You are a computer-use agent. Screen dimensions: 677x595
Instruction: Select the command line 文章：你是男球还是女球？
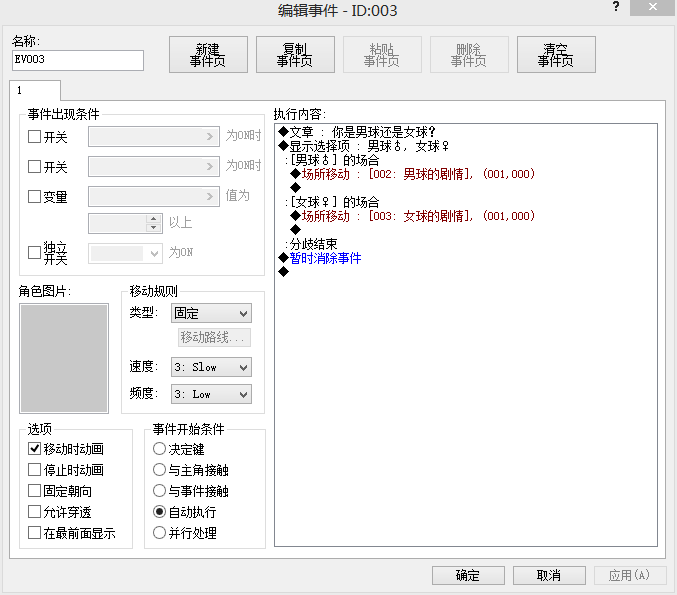[357, 132]
